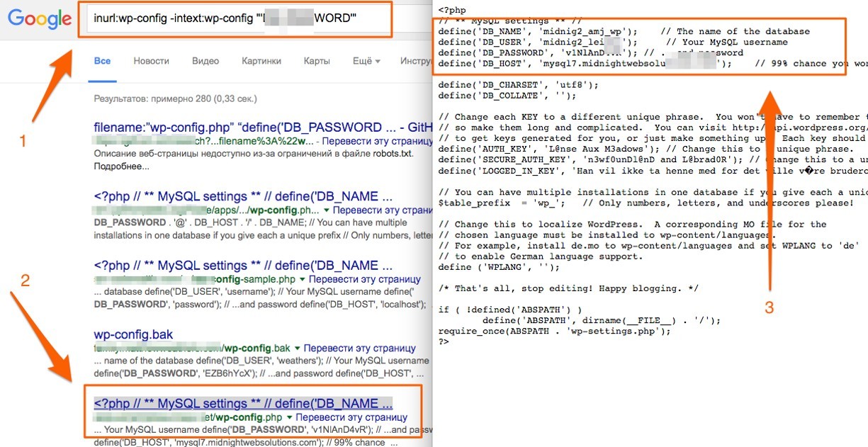Click the define('DB_HOST' code line
868x447 pixels.
653,63
